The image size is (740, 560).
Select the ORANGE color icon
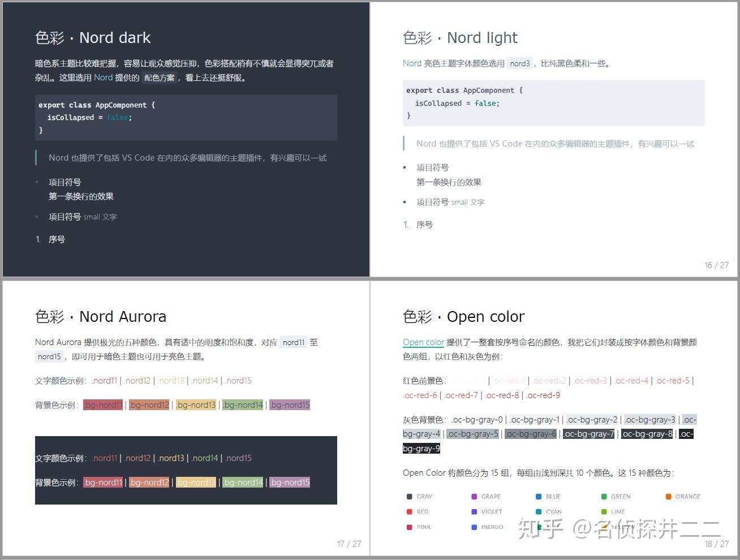pos(668,496)
